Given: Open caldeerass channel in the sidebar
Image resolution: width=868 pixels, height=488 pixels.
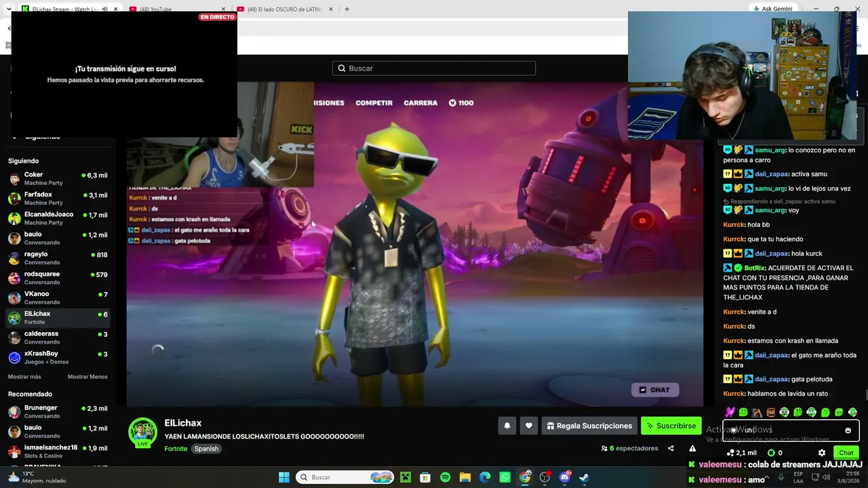Looking at the screenshot, I should (x=58, y=338).
